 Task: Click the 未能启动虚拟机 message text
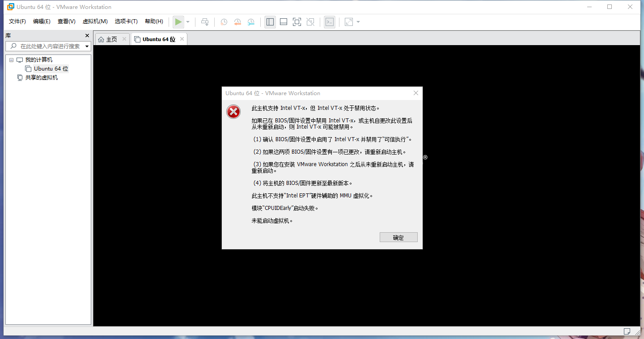tap(272, 221)
